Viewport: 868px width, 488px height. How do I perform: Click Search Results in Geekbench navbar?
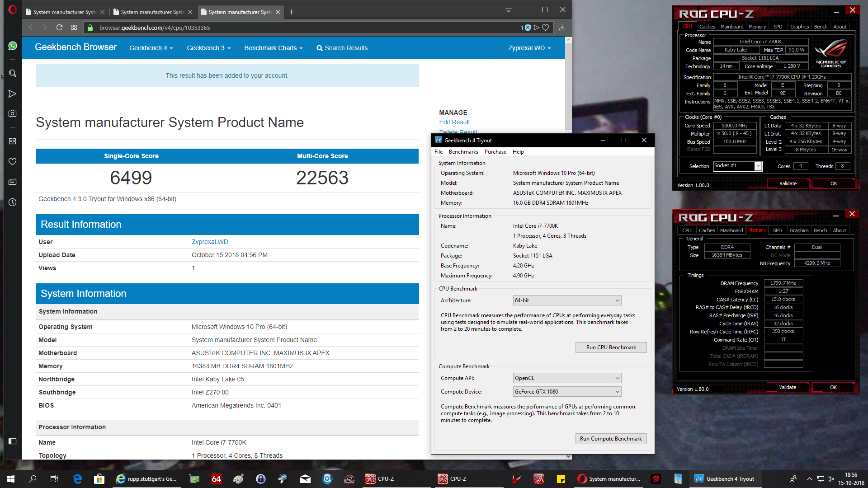pyautogui.click(x=342, y=48)
